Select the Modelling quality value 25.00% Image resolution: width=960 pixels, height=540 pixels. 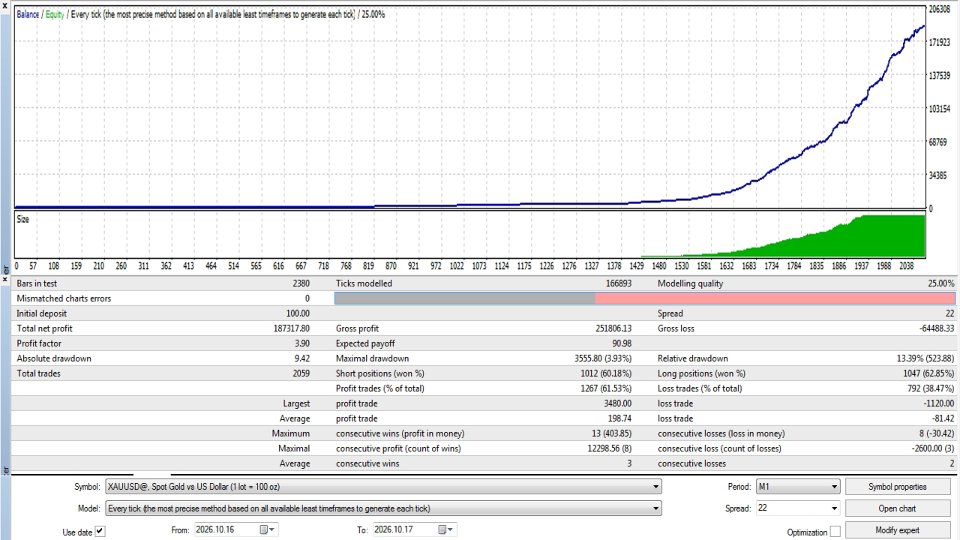pyautogui.click(x=941, y=283)
